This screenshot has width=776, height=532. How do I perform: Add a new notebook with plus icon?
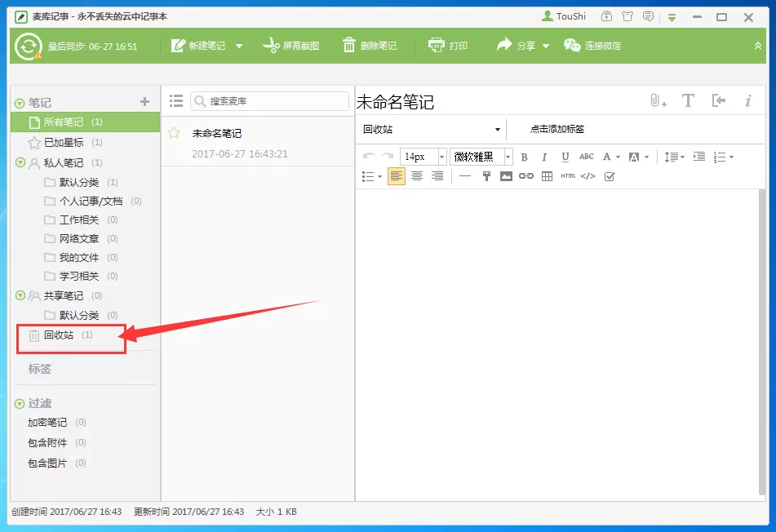(x=144, y=101)
